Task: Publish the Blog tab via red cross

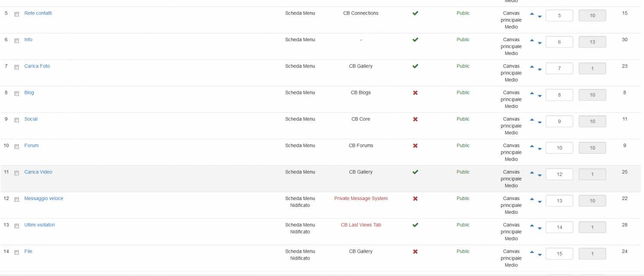Action: click(415, 93)
